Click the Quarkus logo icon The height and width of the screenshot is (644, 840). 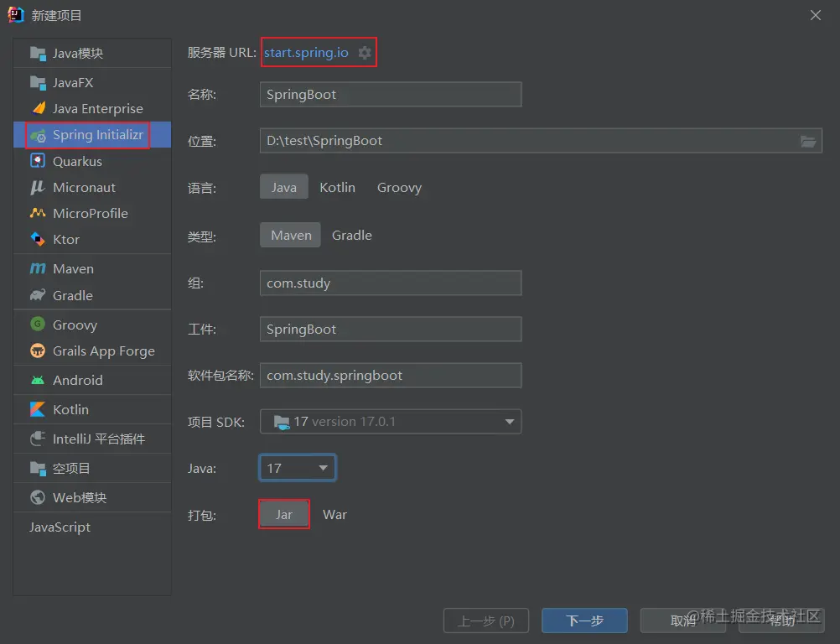click(x=38, y=161)
